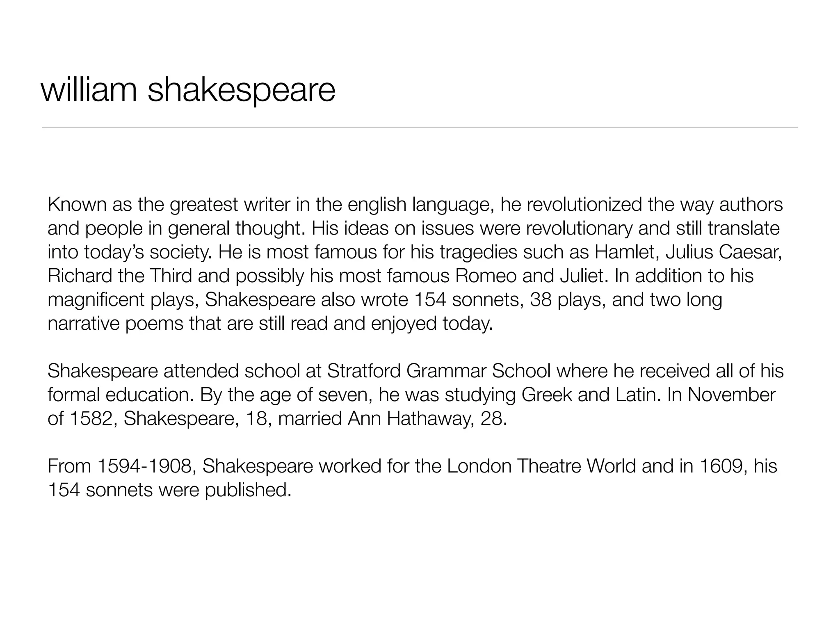Click the word 'November'
The width and height of the screenshot is (840, 630).
coord(732,395)
